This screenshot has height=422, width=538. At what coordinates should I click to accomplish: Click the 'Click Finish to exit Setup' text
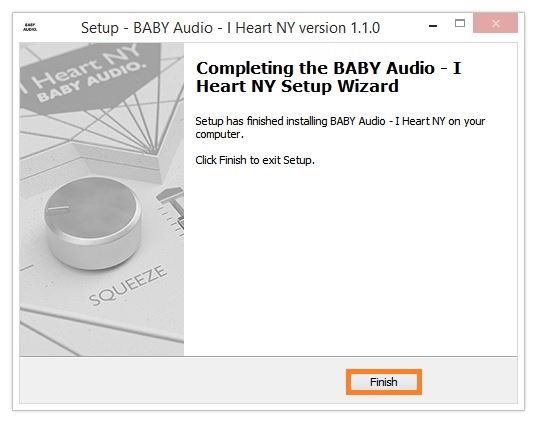pyautogui.click(x=255, y=160)
